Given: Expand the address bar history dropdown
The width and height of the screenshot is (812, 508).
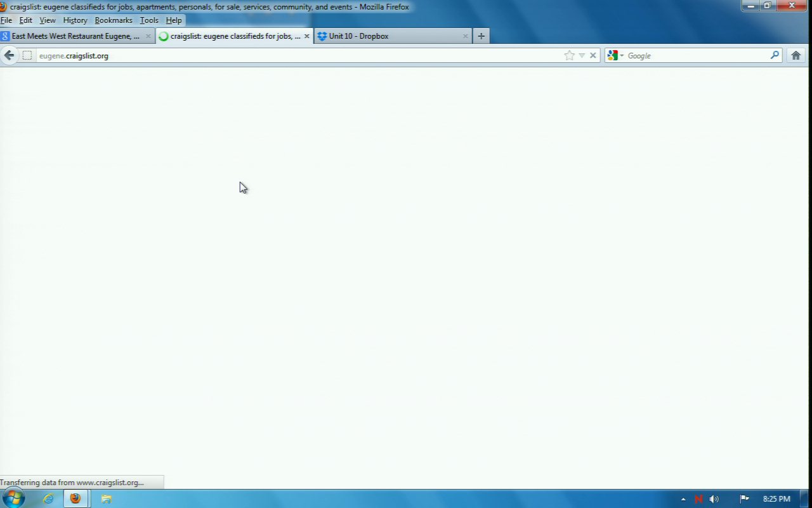Looking at the screenshot, I should pos(582,55).
